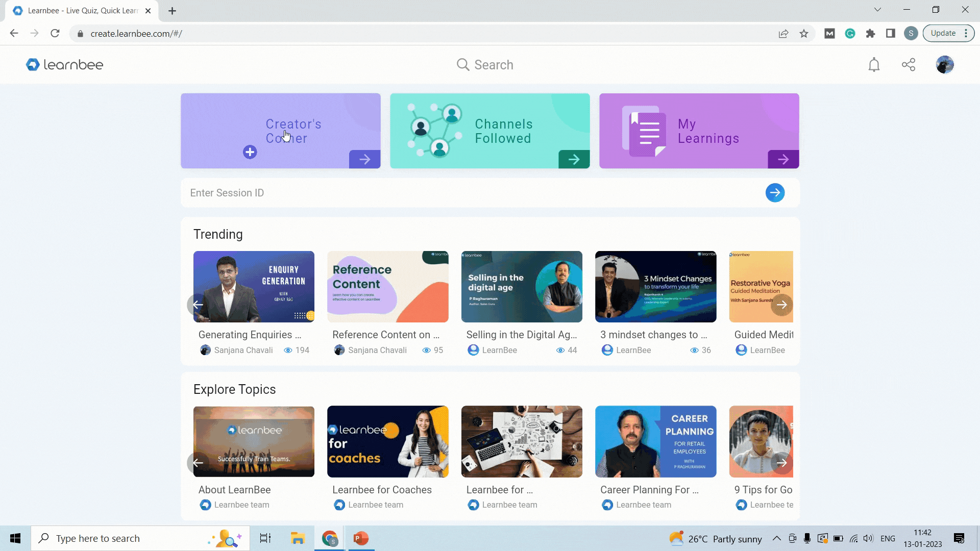Click 'Generating Enquiries ...' title
980x551 pixels.
pyautogui.click(x=250, y=335)
